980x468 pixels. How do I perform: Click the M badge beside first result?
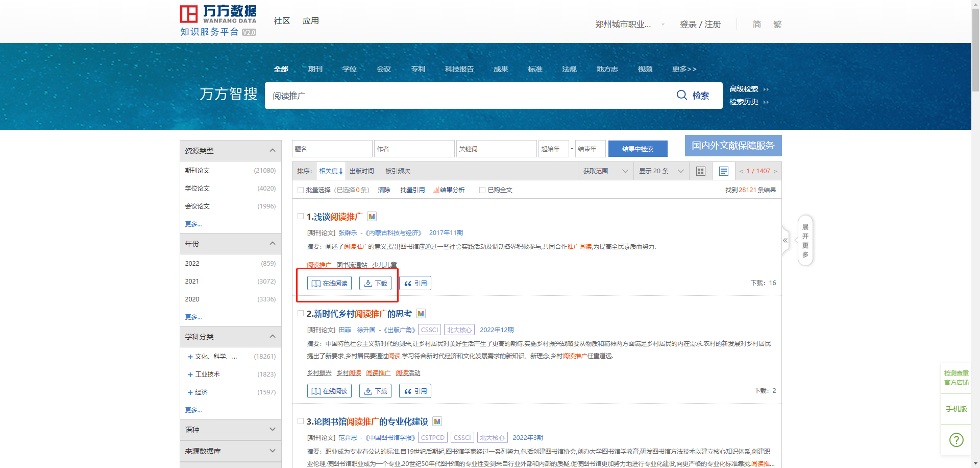click(372, 217)
